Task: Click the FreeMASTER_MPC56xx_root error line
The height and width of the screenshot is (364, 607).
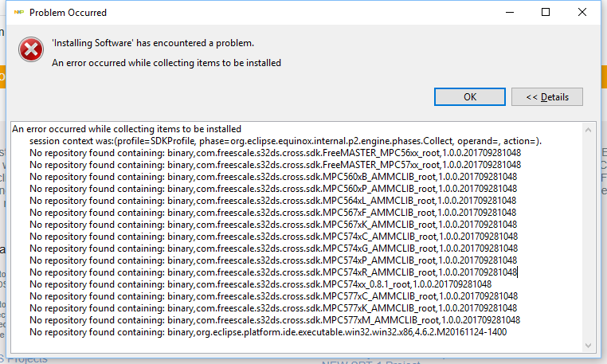Action: click(x=275, y=153)
